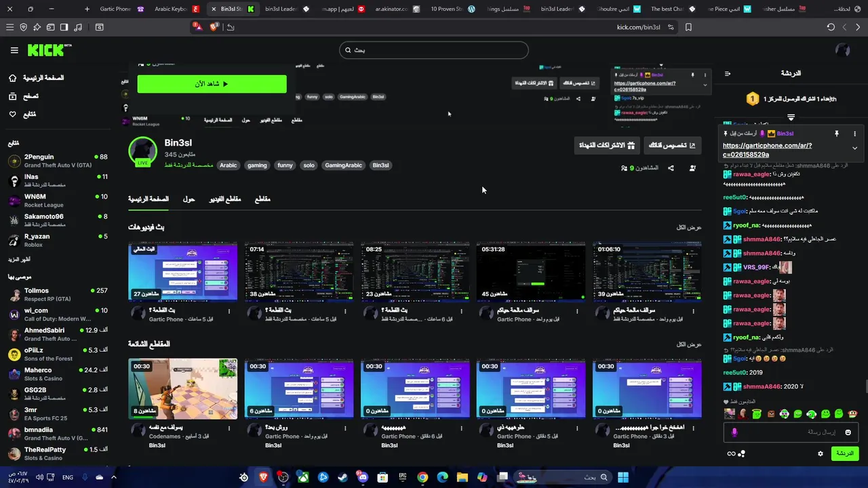Collapse the chat panel with arrow icon
This screenshot has width=868, height=488.
727,73
